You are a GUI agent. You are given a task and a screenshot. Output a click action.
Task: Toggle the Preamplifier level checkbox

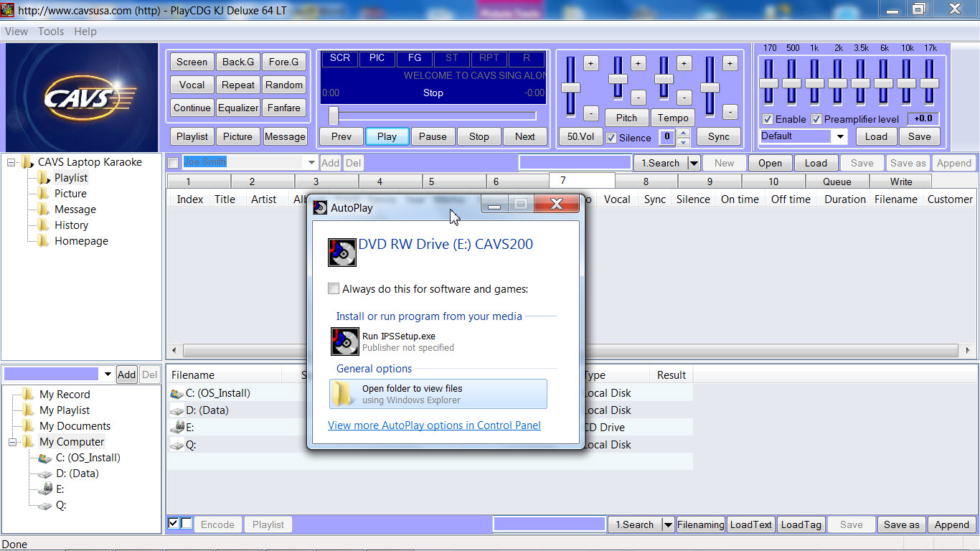click(816, 119)
